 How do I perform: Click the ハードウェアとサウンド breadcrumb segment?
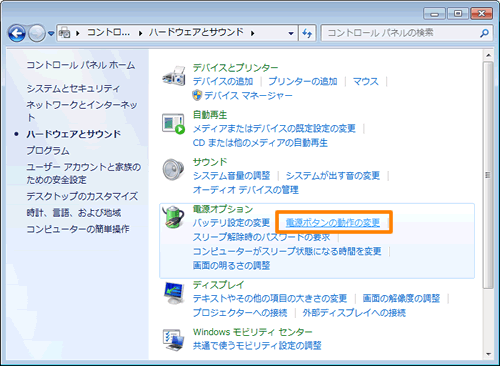[x=196, y=32]
